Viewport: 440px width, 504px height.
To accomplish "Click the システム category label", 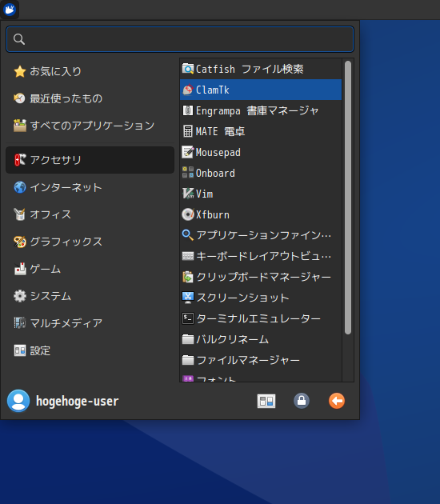I will point(50,296).
